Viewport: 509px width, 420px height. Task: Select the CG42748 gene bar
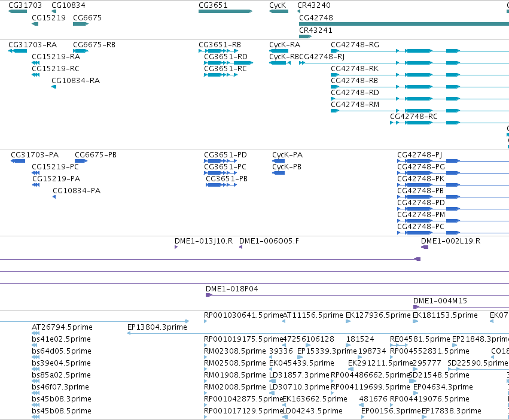point(404,24)
